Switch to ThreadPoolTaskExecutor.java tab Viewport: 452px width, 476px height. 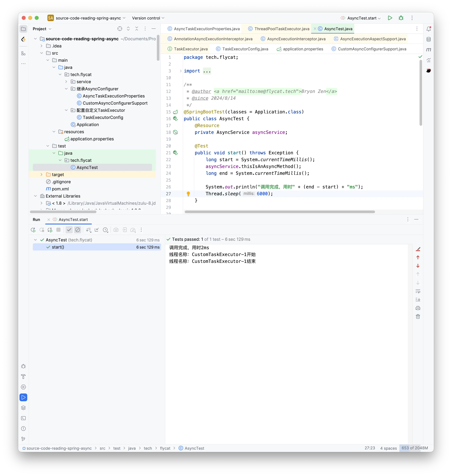coord(279,29)
